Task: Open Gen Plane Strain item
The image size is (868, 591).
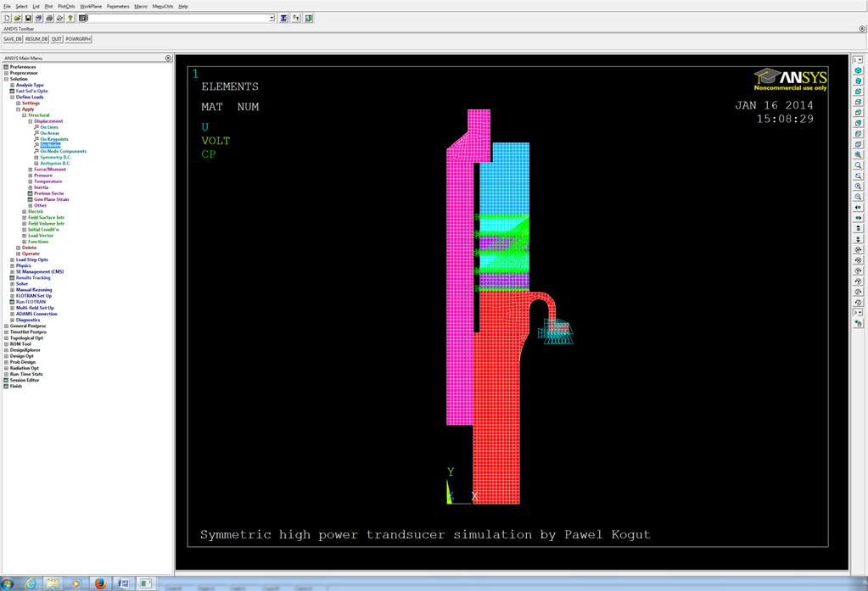Action: pos(52,199)
